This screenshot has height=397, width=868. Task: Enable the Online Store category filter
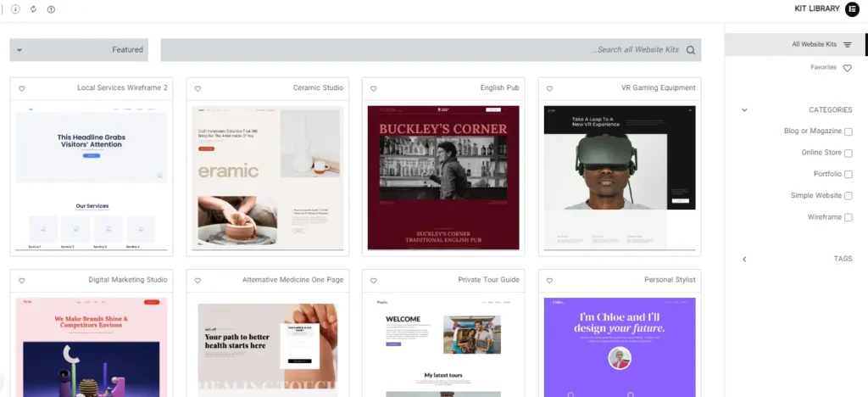pyautogui.click(x=848, y=153)
